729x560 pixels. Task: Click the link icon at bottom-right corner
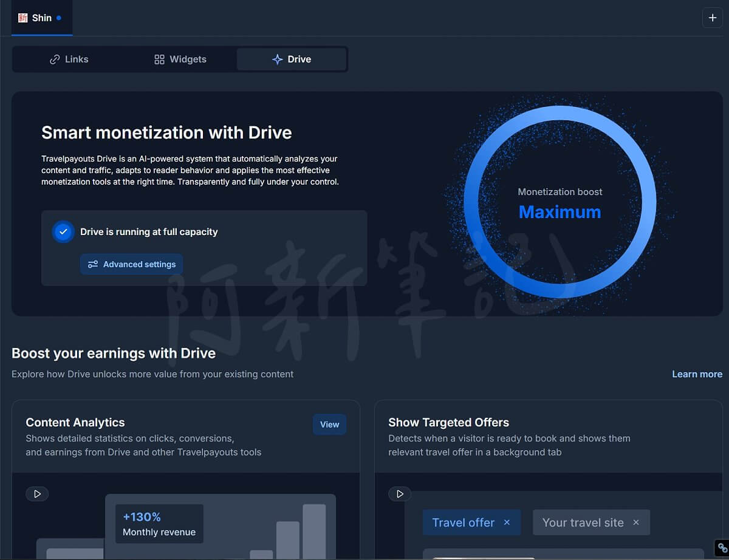point(722,548)
